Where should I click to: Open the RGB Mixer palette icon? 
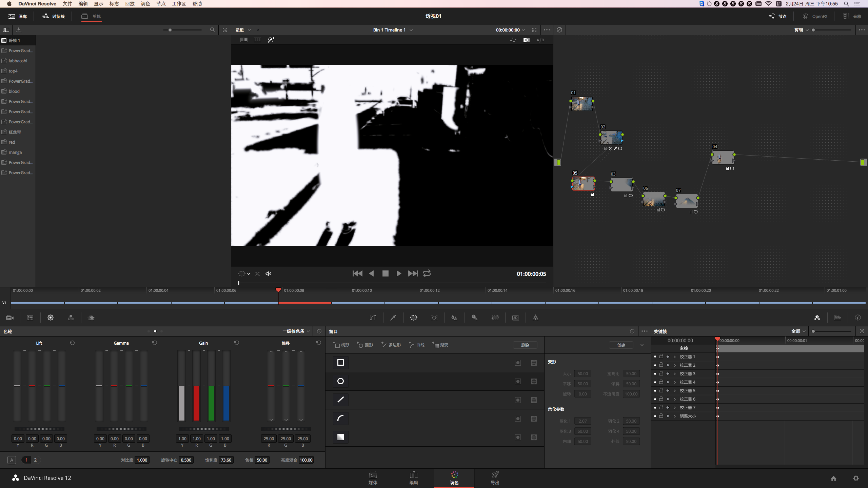coord(71,318)
